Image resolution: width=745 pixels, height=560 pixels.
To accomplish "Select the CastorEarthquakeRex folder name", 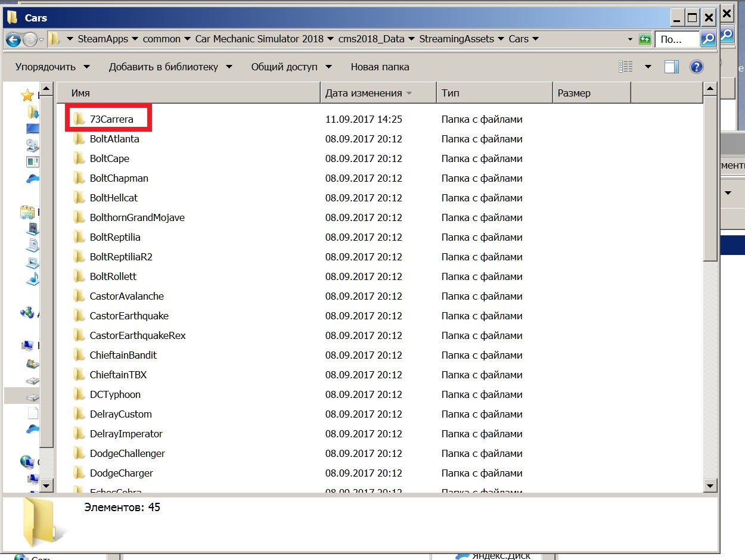I will 138,335.
